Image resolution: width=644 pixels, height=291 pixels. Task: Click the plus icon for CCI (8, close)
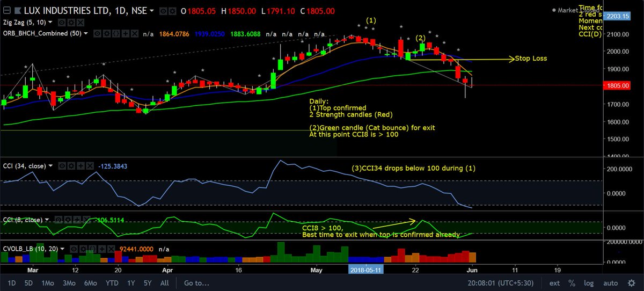(x=77, y=220)
